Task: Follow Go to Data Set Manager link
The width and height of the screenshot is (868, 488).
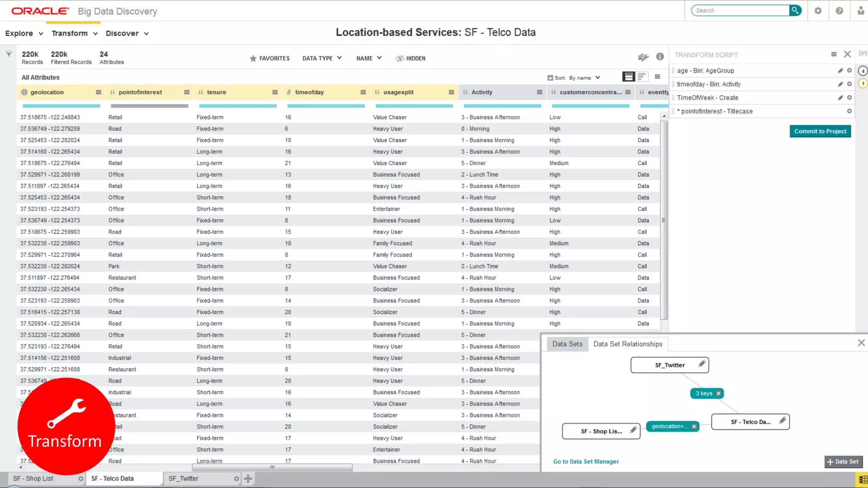Action: [x=586, y=462]
